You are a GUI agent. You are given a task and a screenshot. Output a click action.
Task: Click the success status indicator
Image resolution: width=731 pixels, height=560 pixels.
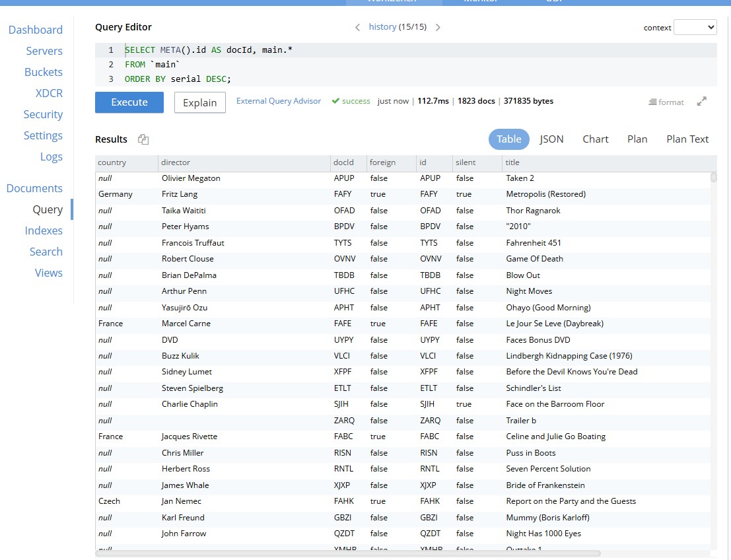[x=351, y=101]
